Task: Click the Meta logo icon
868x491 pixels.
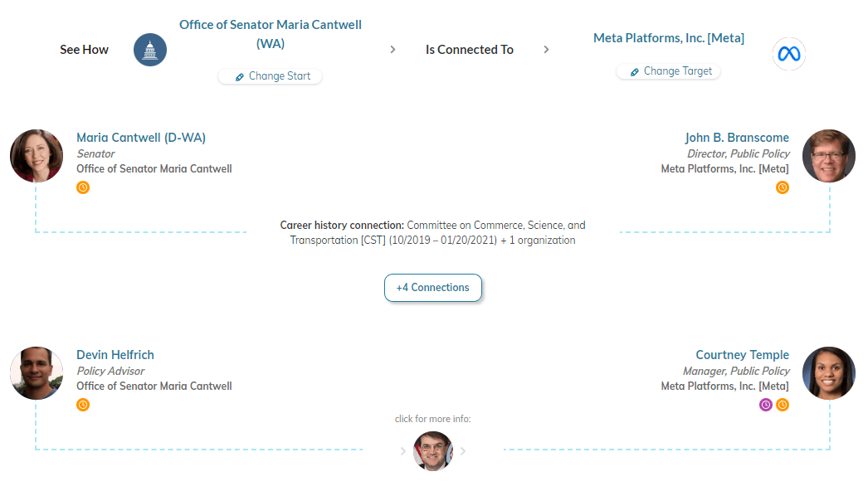Action: coord(788,54)
